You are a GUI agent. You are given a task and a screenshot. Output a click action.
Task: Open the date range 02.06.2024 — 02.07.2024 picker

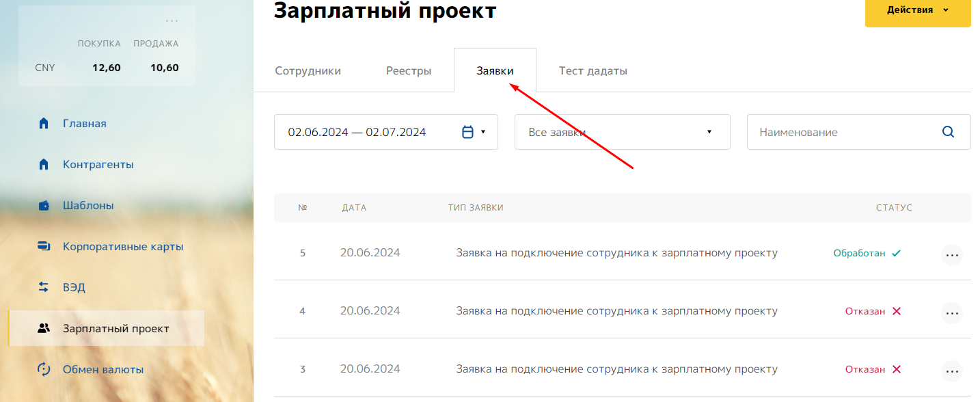click(357, 132)
